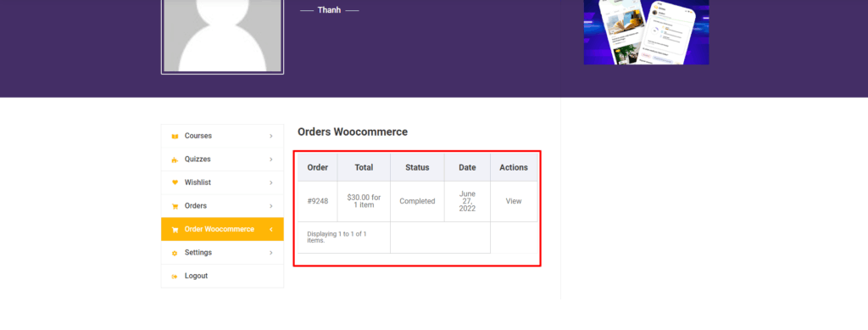Open the mobile app promo banner
Image resolution: width=868 pixels, height=330 pixels.
(x=646, y=32)
